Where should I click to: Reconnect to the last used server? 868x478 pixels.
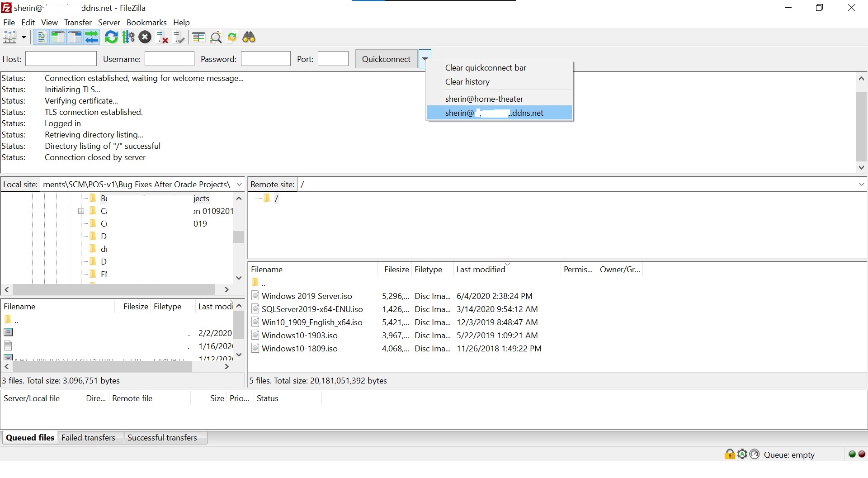(179, 37)
